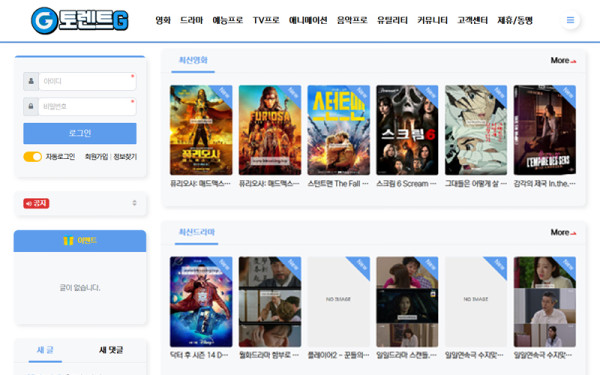Select the 최신영화 tab

pyautogui.click(x=193, y=60)
